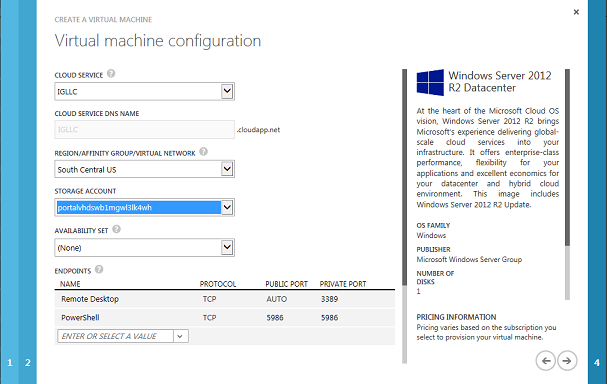Click the Cloud Service DNS Name field

(x=144, y=129)
